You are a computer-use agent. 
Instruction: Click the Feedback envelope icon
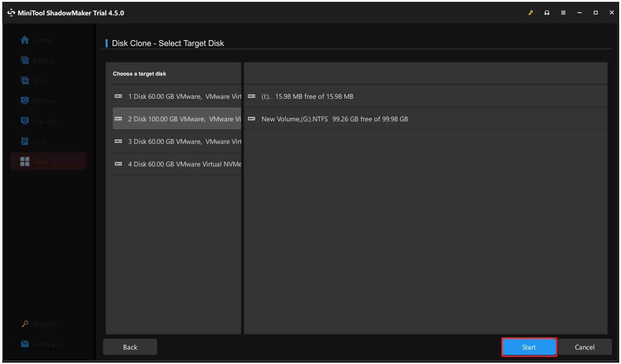(x=25, y=344)
